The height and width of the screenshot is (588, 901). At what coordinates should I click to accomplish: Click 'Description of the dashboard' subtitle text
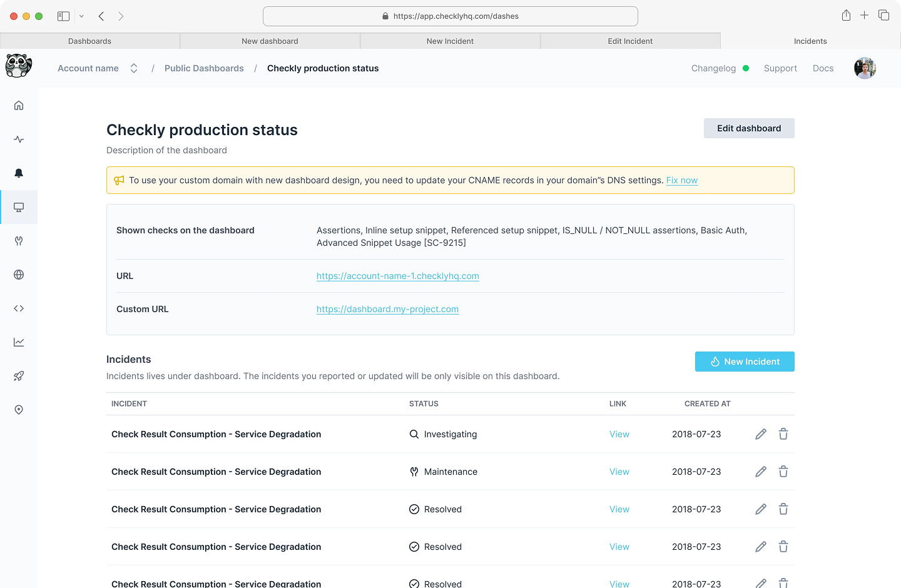[166, 150]
